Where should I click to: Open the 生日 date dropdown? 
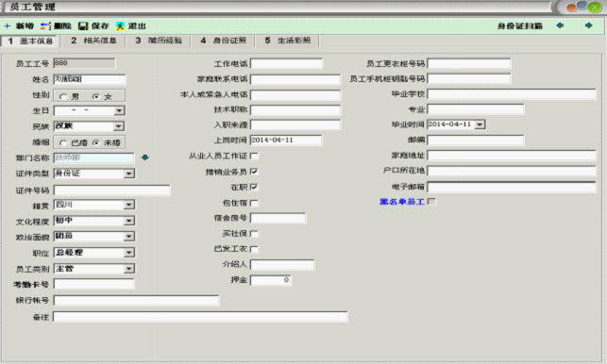tap(119, 110)
